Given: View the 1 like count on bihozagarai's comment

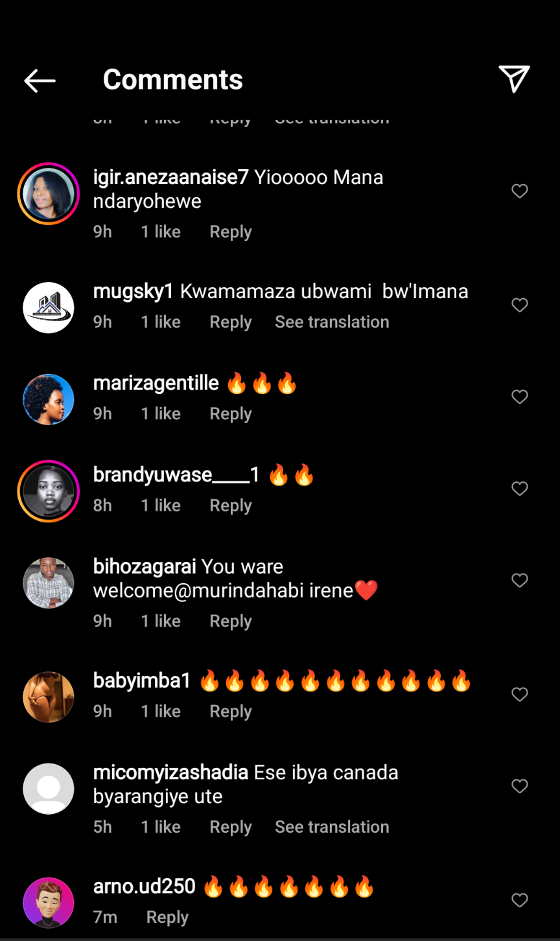Looking at the screenshot, I should click(x=161, y=621).
